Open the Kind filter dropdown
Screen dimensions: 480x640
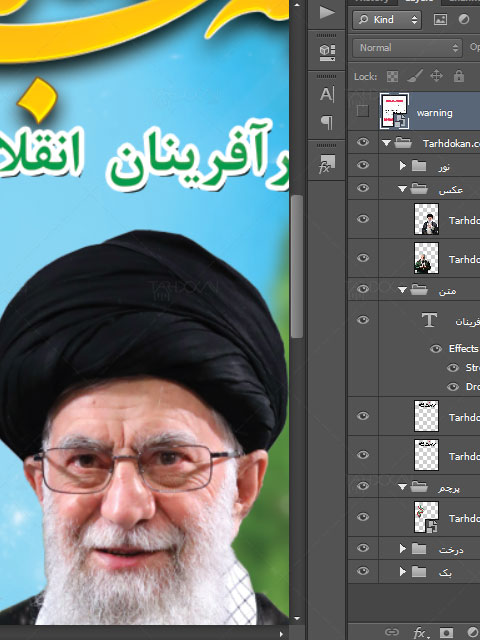coord(387,20)
